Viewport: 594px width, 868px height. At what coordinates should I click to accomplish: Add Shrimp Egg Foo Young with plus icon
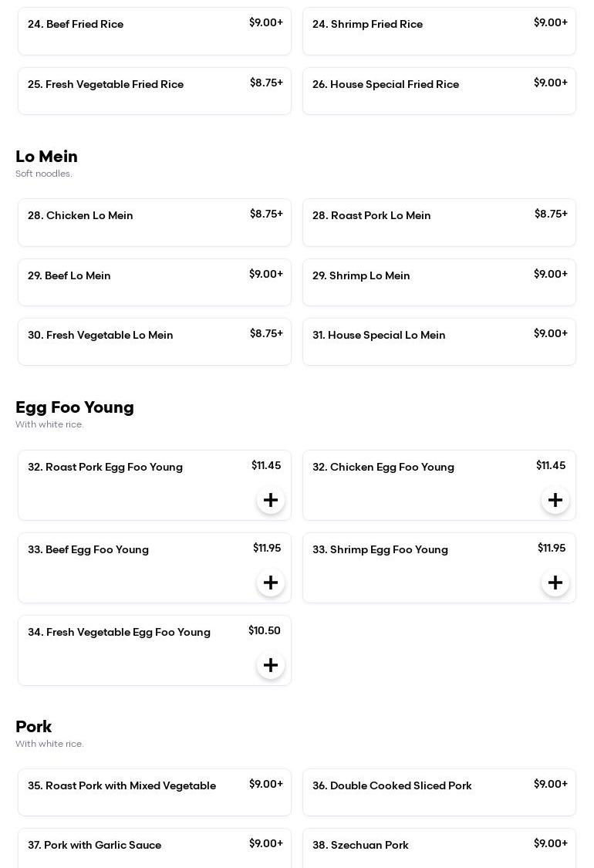[x=555, y=583]
